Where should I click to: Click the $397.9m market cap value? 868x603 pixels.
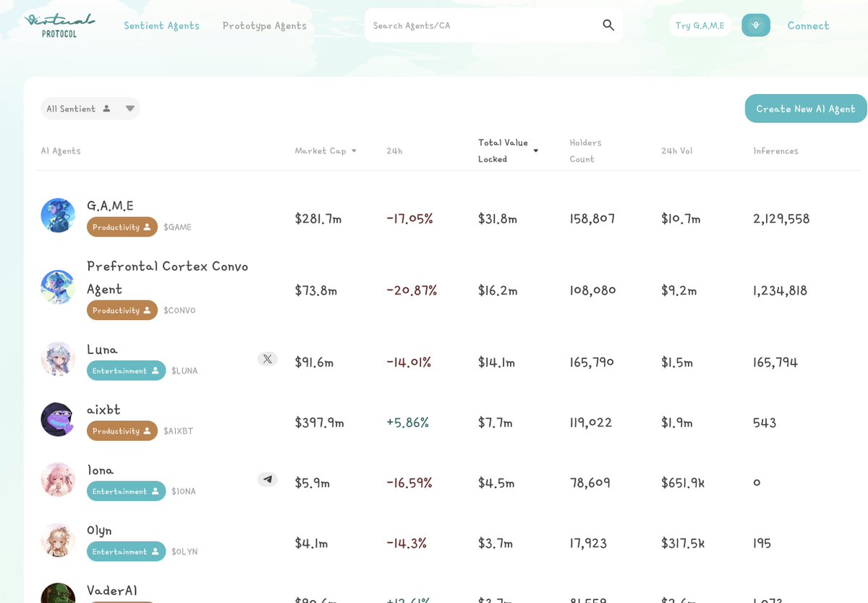(x=320, y=423)
